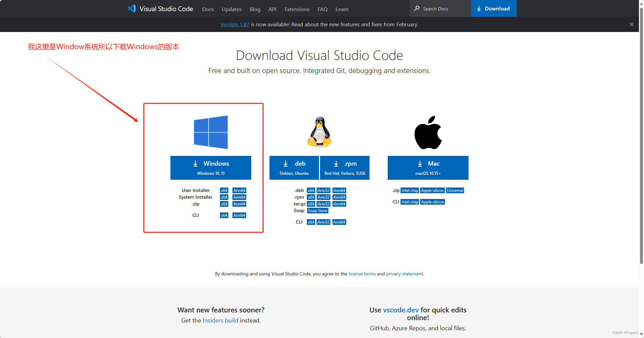Open the license terms link

click(x=362, y=274)
